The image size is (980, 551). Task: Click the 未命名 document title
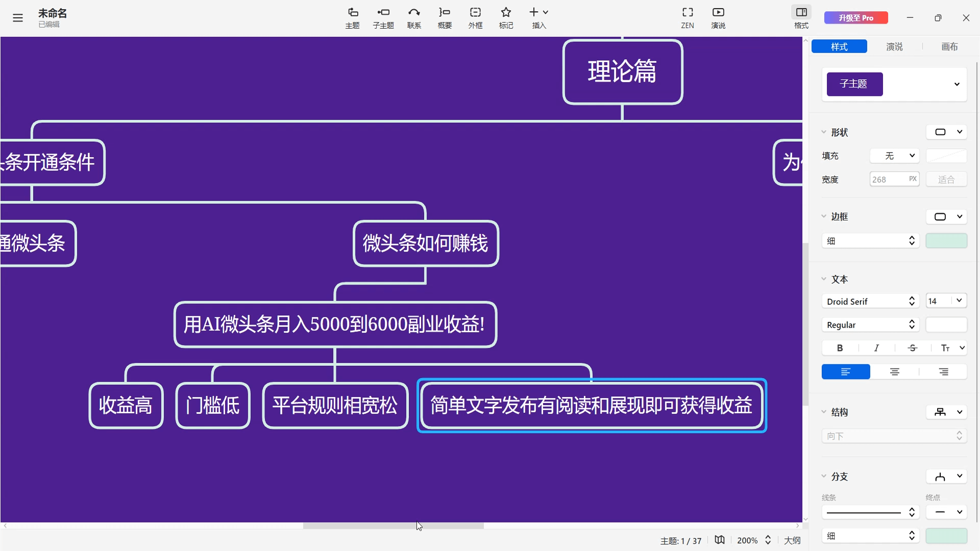tap(53, 13)
